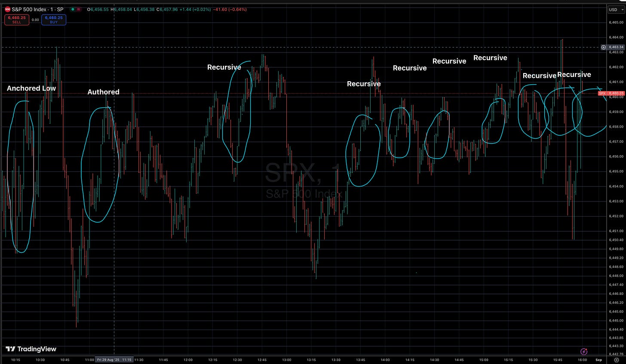The image size is (626, 364).
Task: Click the close value C6,457.96
Action: point(167,9)
